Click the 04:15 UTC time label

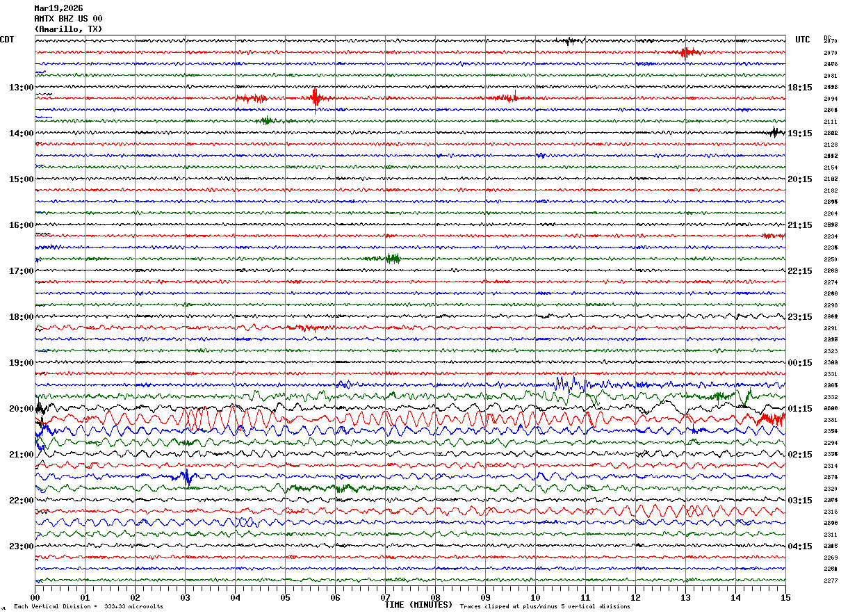[x=800, y=546]
